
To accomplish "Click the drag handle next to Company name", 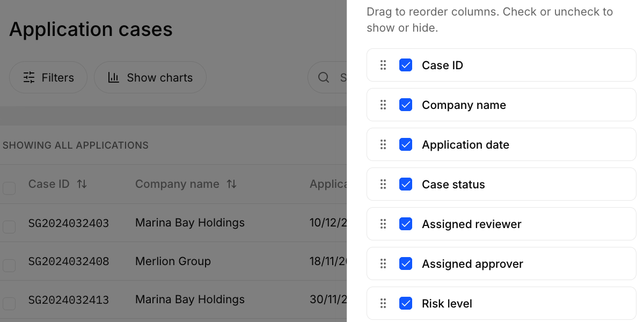I will point(383,105).
